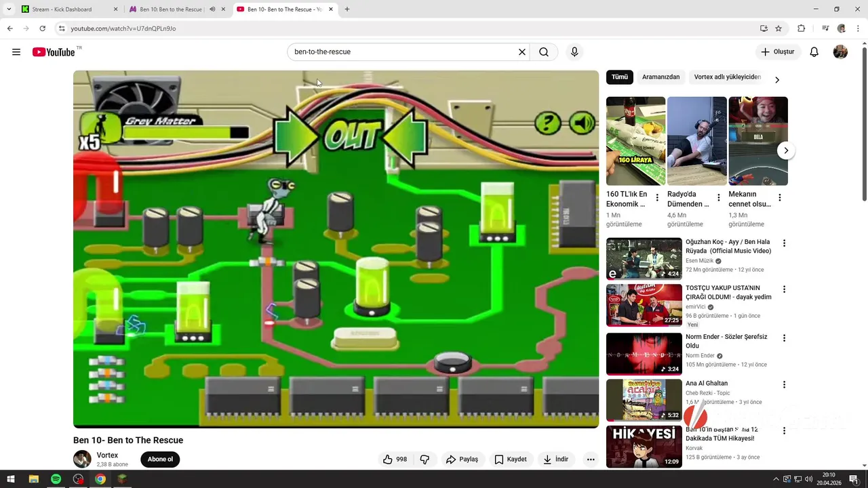The width and height of the screenshot is (868, 488).
Task: Open the notifications bell
Action: pos(814,52)
